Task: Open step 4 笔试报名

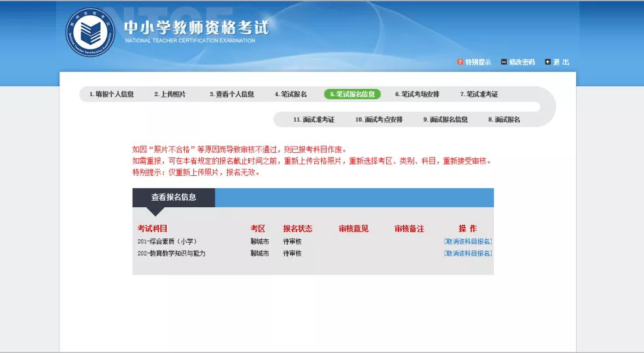Action: click(x=291, y=94)
